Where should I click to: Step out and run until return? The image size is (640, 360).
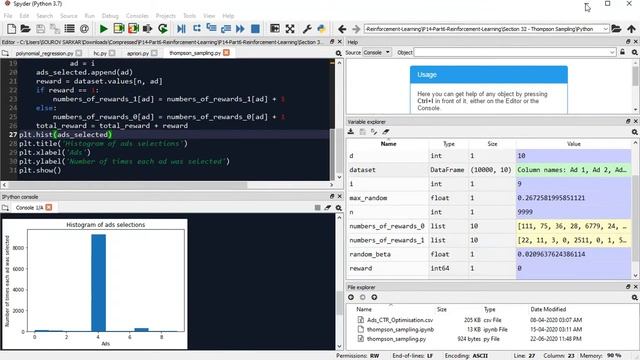point(226,28)
